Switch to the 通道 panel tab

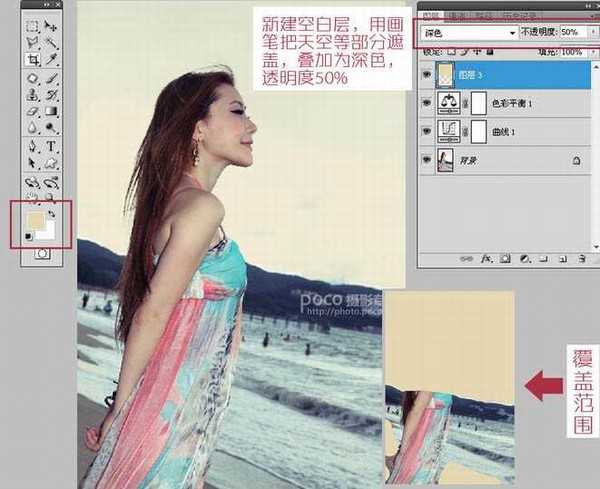point(456,15)
